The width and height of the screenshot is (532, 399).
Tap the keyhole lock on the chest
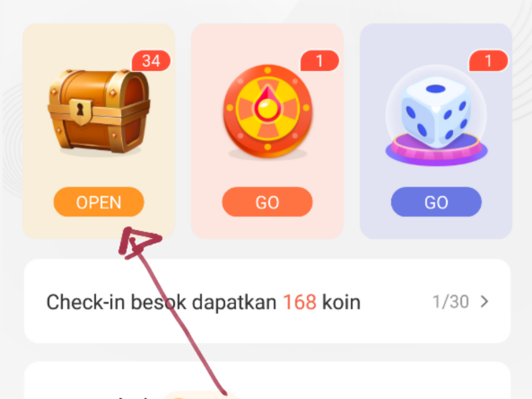pyautogui.click(x=80, y=111)
